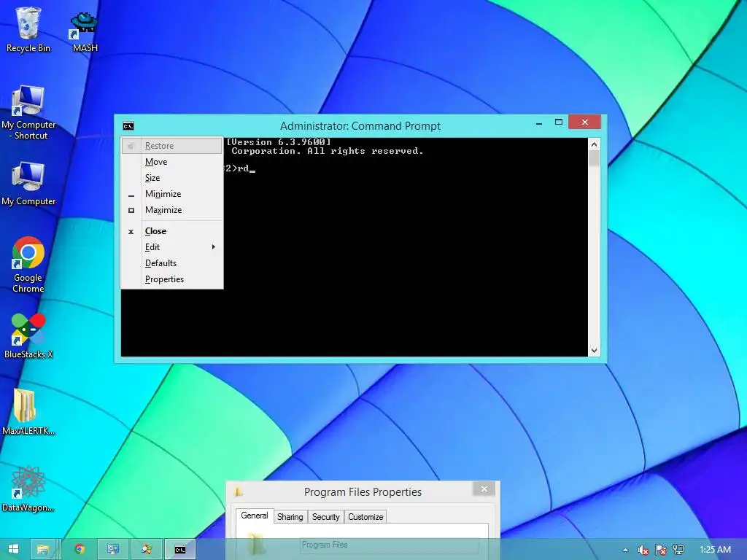Open the MaxALERTK... folder icon

[x=28, y=412]
